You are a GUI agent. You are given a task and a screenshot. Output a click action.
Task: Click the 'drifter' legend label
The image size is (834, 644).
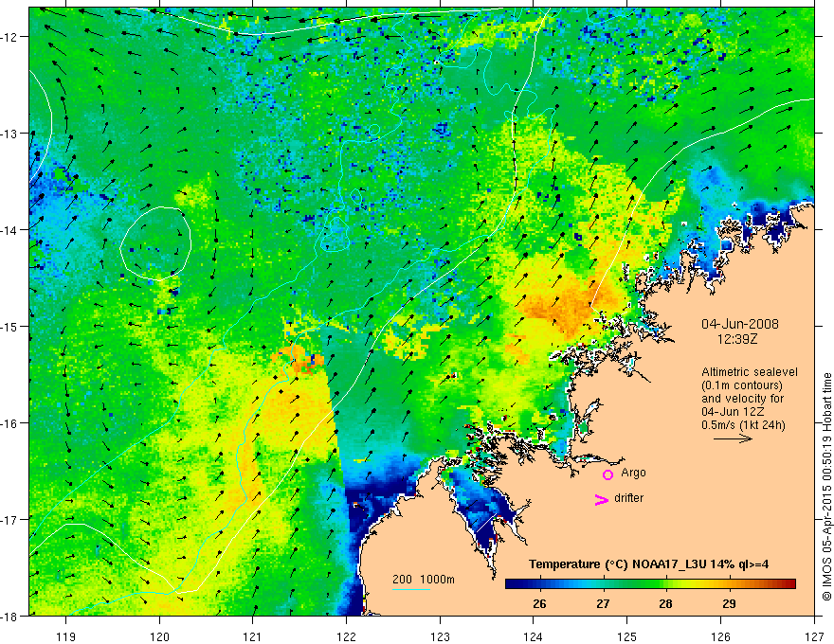click(x=628, y=498)
